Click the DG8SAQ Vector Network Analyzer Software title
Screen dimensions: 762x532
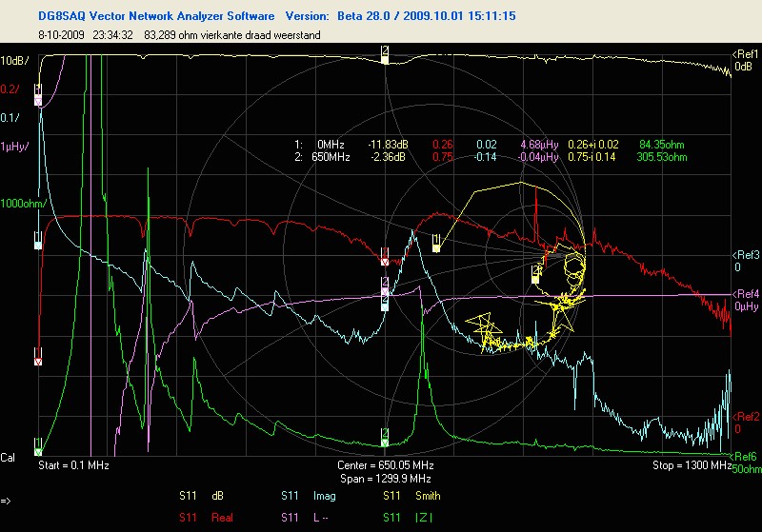156,16
